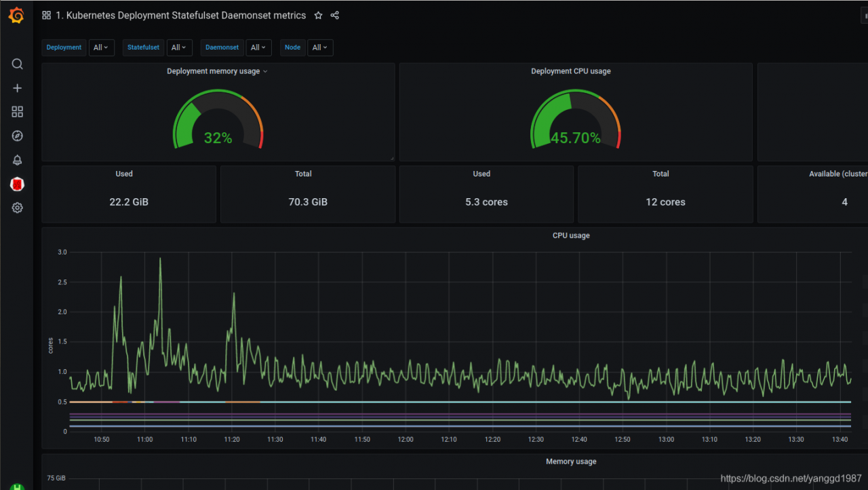Click the Total memory panel title
The height and width of the screenshot is (490, 868).
[x=303, y=174]
